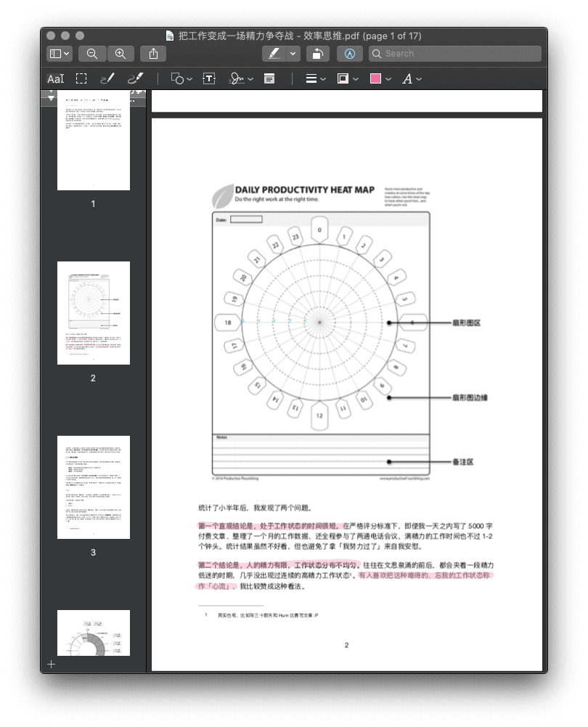Select the Text Selection tool

tap(56, 79)
